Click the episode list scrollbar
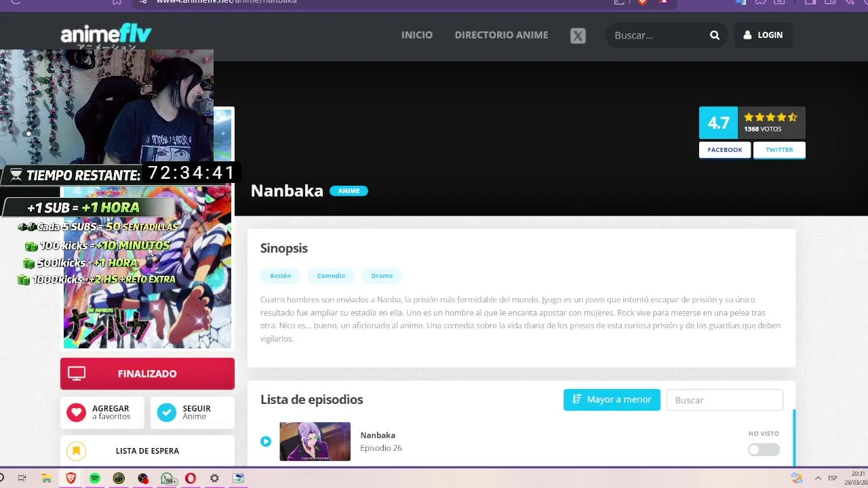The image size is (868, 488). (x=793, y=438)
